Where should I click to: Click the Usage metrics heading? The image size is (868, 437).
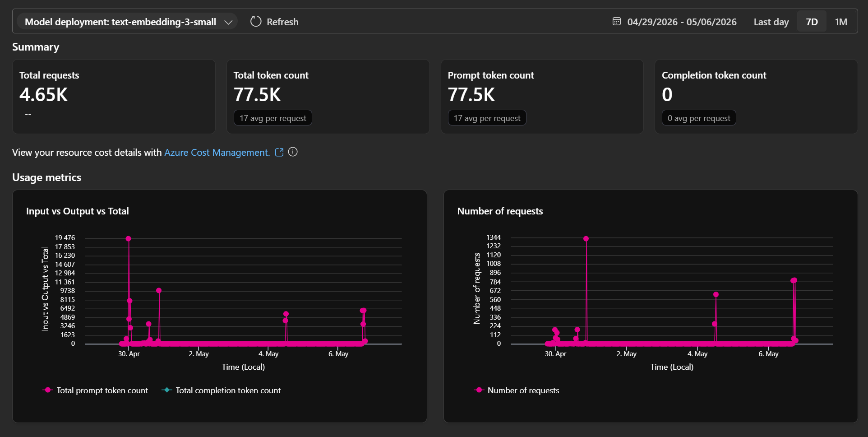coord(47,177)
